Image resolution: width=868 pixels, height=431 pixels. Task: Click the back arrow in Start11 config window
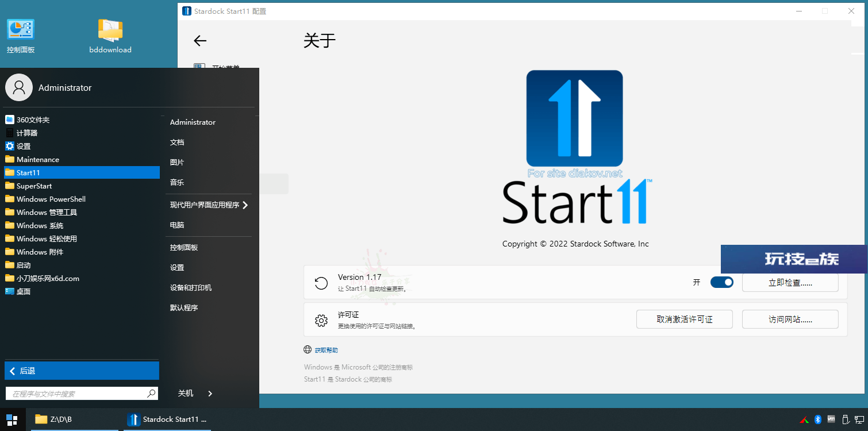click(200, 41)
